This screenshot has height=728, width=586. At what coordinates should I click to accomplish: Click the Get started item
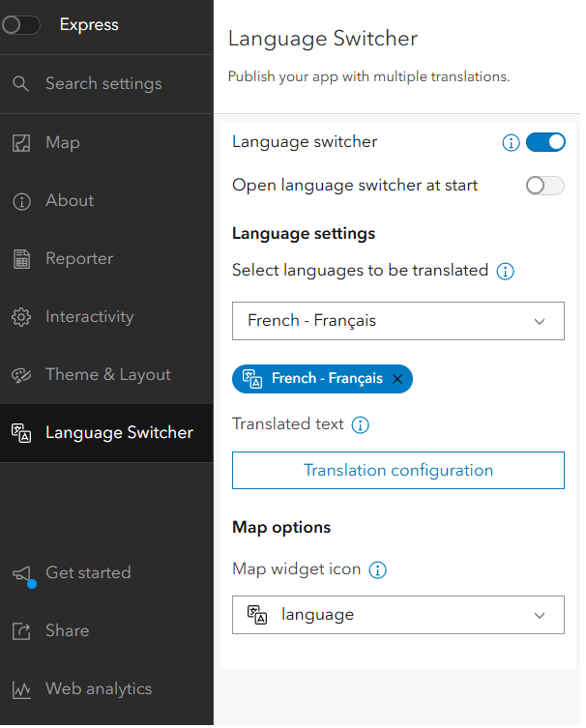point(87,572)
